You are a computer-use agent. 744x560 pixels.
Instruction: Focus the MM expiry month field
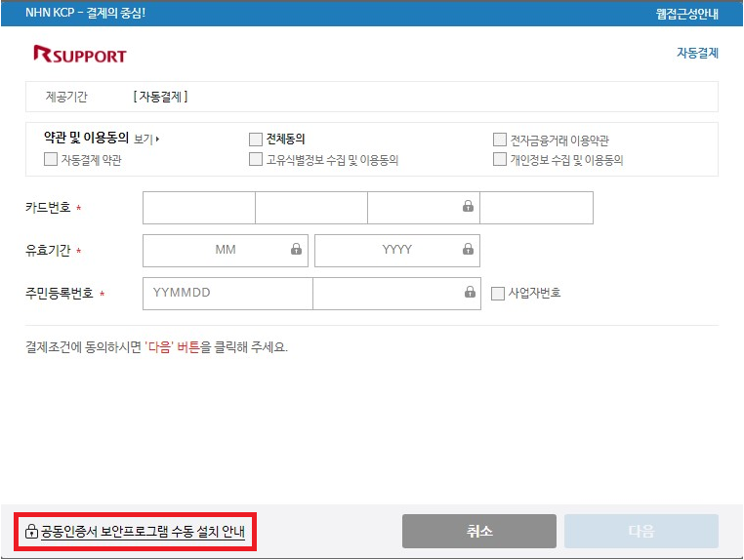point(226,251)
